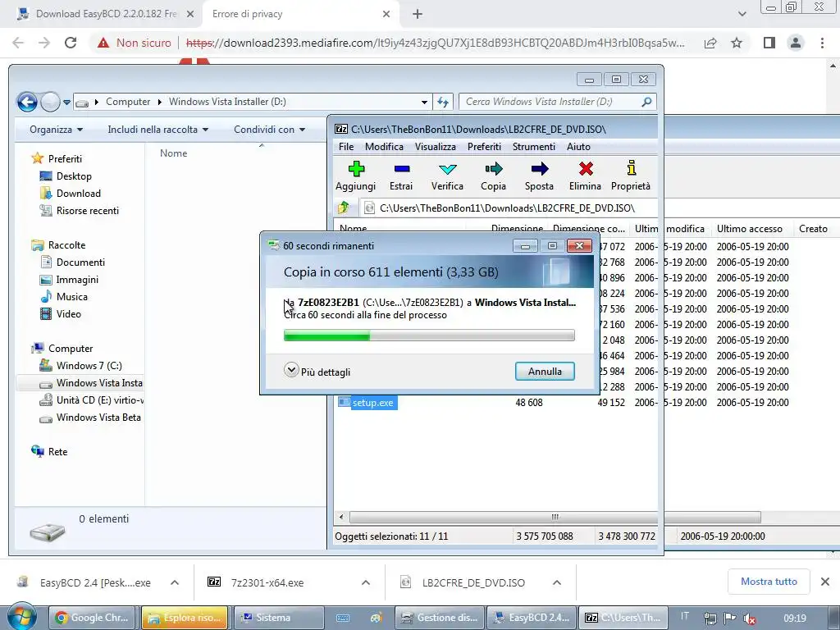Reload the Chrome page

[x=71, y=43]
